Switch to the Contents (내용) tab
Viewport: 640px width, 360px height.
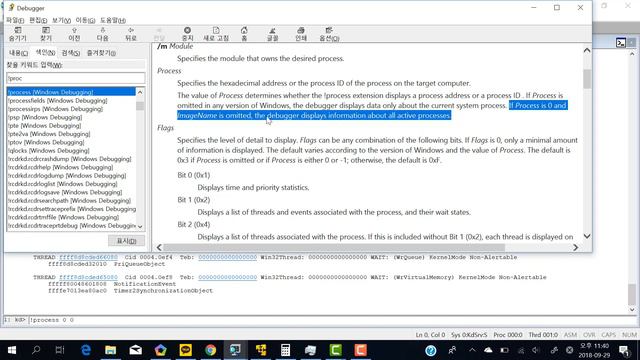[18, 53]
